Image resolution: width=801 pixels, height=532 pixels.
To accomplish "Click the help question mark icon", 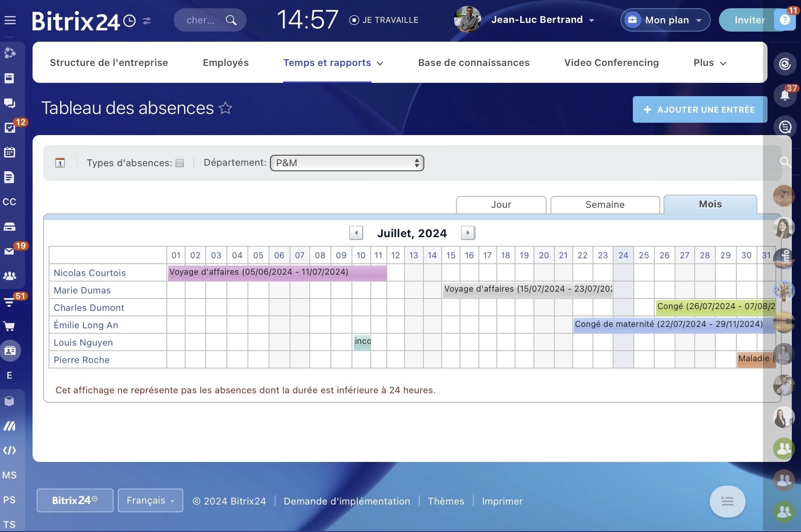I will coord(785,20).
